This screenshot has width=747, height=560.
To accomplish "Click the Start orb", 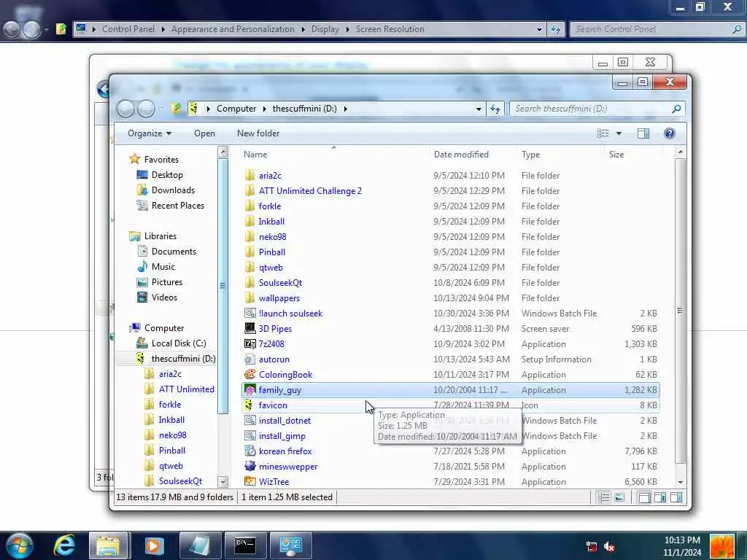I will tap(20, 545).
